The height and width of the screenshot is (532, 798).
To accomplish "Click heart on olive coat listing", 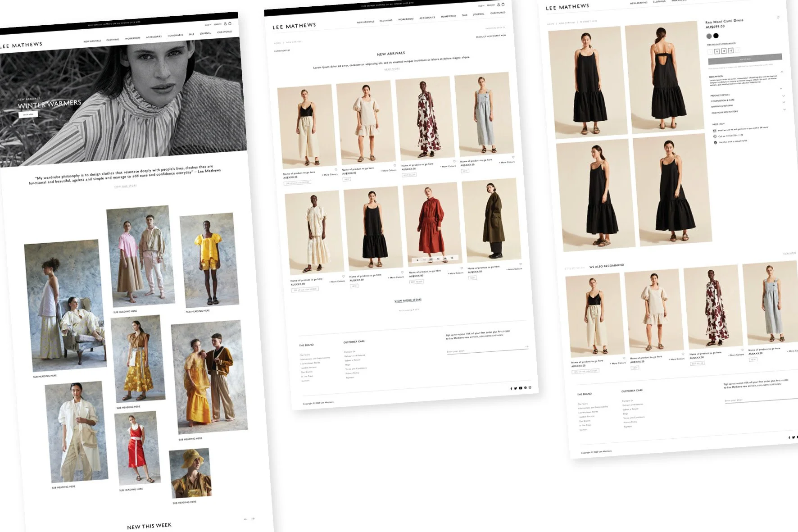I will click(521, 264).
